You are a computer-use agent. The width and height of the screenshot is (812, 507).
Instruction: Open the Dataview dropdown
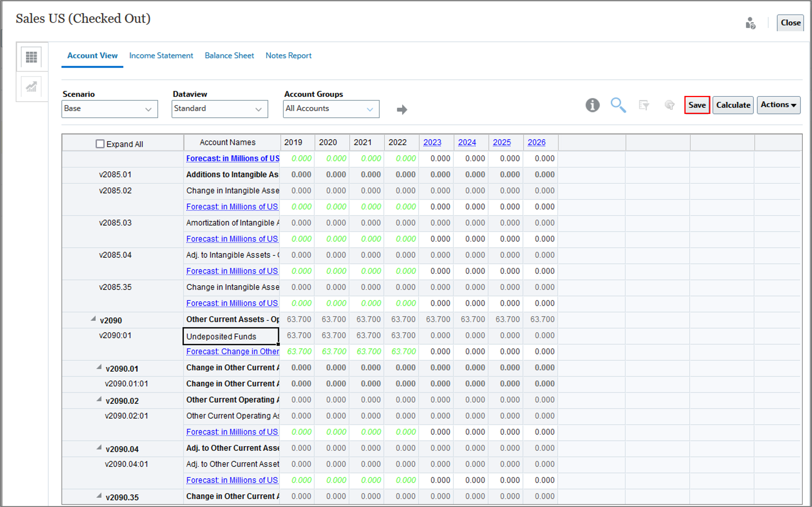(x=219, y=109)
